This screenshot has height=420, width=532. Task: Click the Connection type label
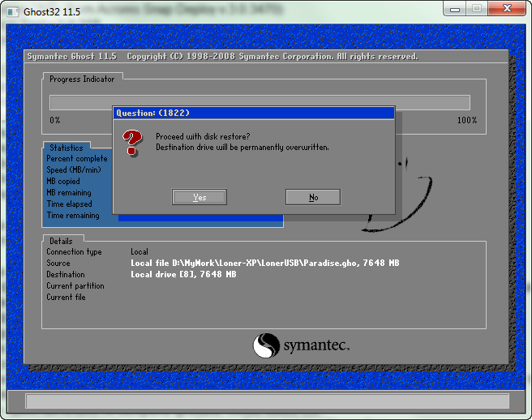(x=74, y=252)
